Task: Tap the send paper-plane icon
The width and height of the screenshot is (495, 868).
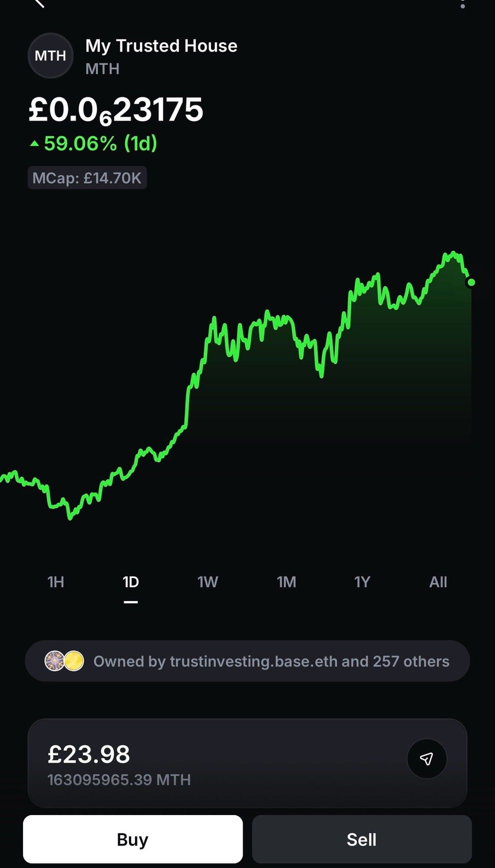Action: tap(426, 758)
